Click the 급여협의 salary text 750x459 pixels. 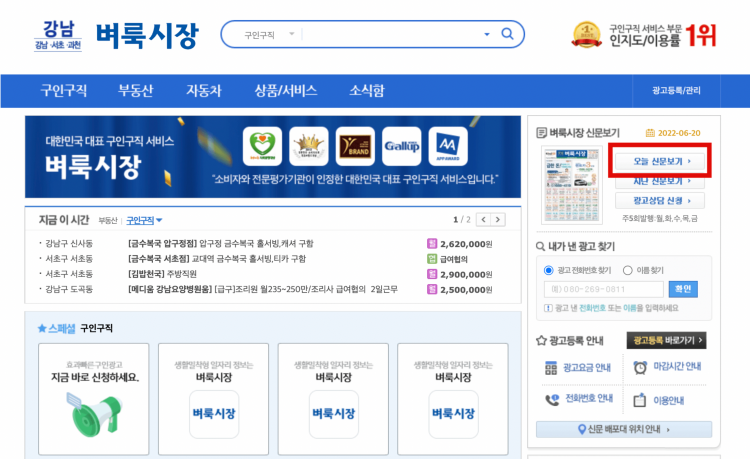click(x=454, y=259)
